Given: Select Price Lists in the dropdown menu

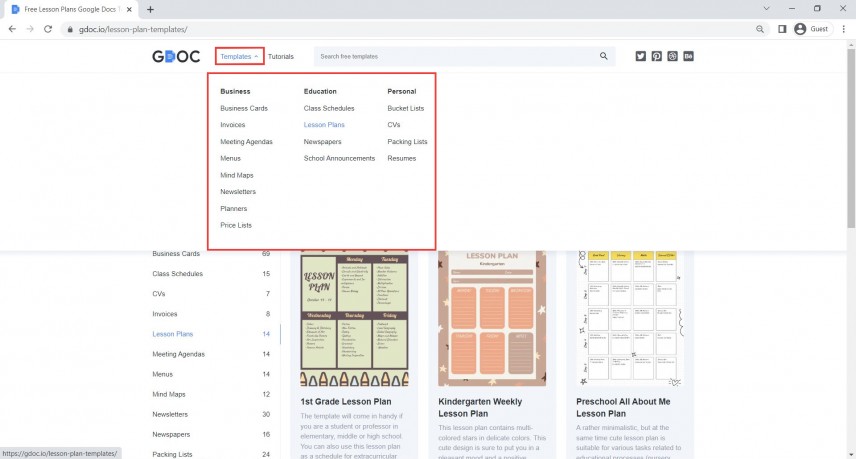Looking at the screenshot, I should pos(236,225).
